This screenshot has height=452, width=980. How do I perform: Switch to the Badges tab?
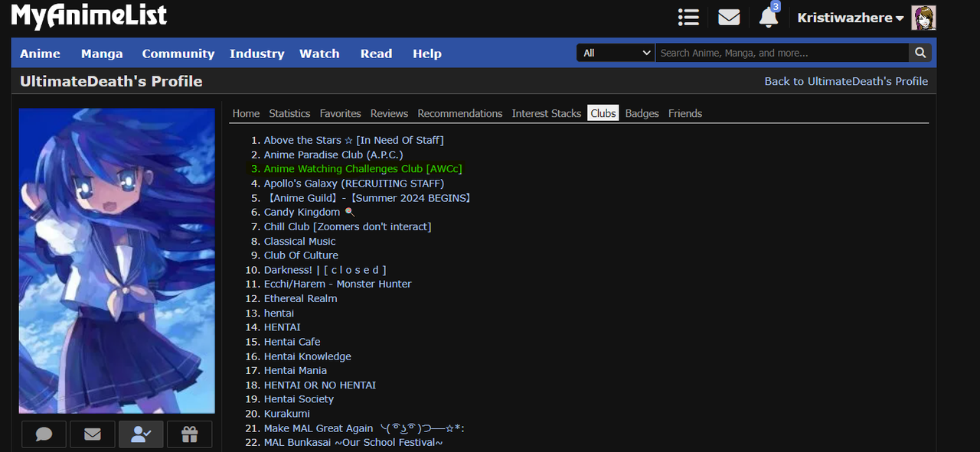click(x=642, y=113)
